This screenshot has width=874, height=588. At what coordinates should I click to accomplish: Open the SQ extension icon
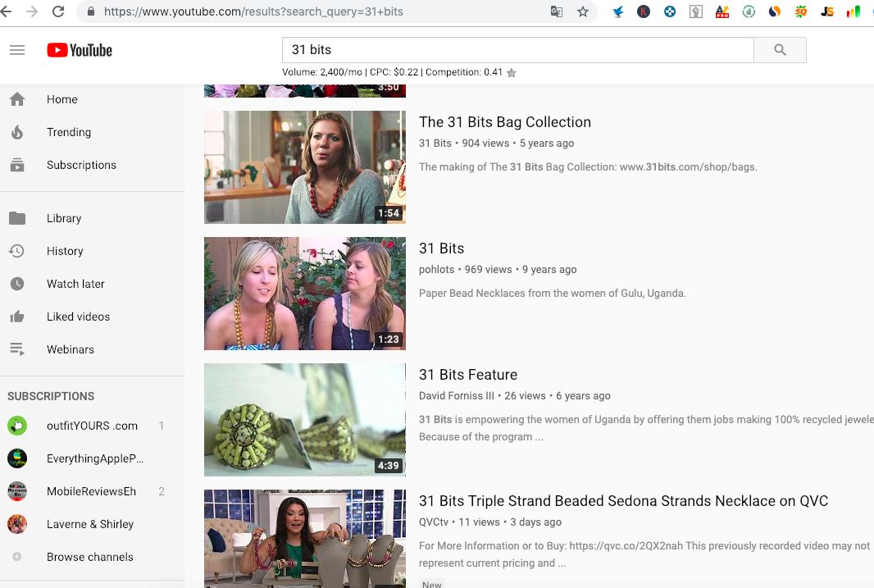tap(801, 11)
